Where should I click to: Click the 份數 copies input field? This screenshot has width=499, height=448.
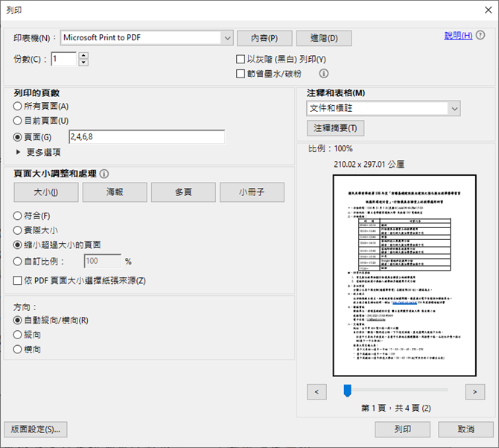(63, 59)
